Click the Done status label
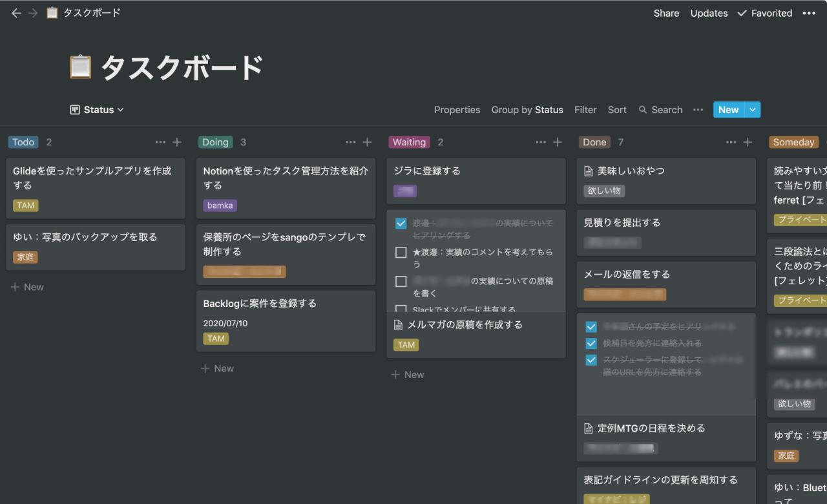This screenshot has width=827, height=504. (594, 142)
